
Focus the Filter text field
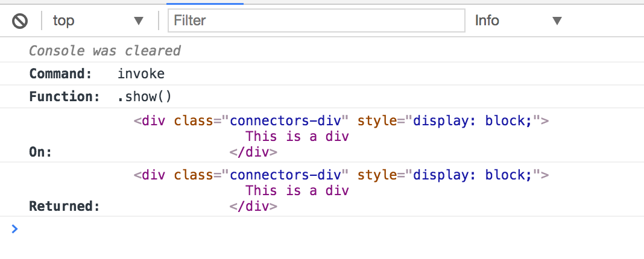click(317, 20)
